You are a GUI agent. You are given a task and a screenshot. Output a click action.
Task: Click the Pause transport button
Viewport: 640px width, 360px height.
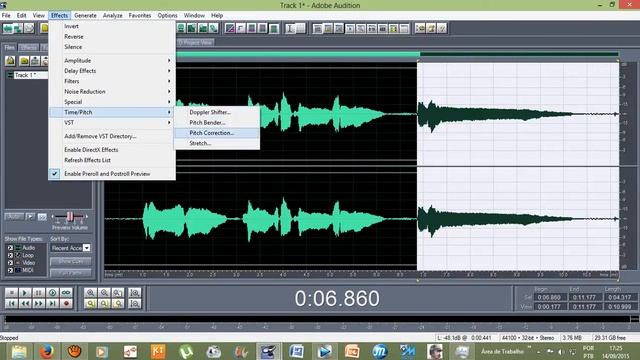(39, 293)
